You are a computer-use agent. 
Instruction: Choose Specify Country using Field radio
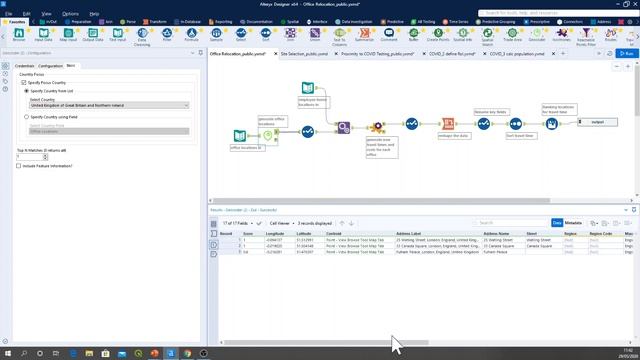coord(27,117)
